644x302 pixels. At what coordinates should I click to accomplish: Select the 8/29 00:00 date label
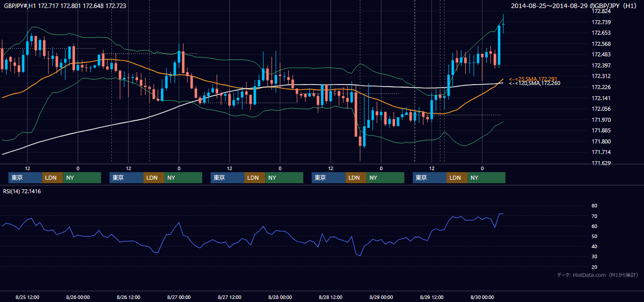[x=381, y=297]
